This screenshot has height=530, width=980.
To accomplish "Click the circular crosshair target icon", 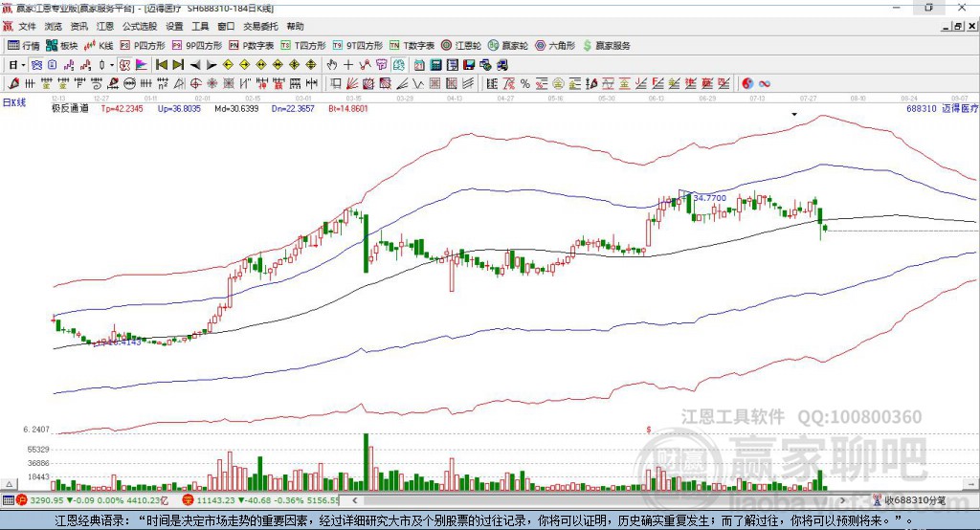I will 195,83.
